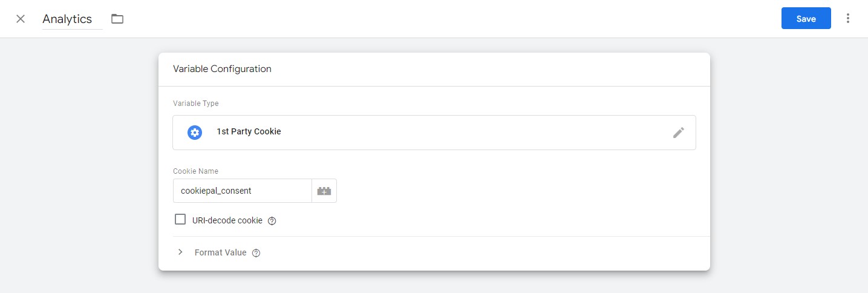Focus the cookiepal_consent Cookie Name input
Image resolution: width=868 pixels, height=293 pixels.
[242, 191]
